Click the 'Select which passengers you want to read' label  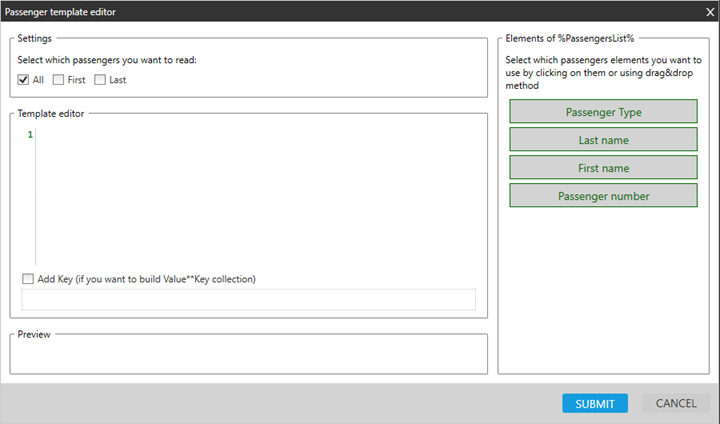tap(107, 60)
